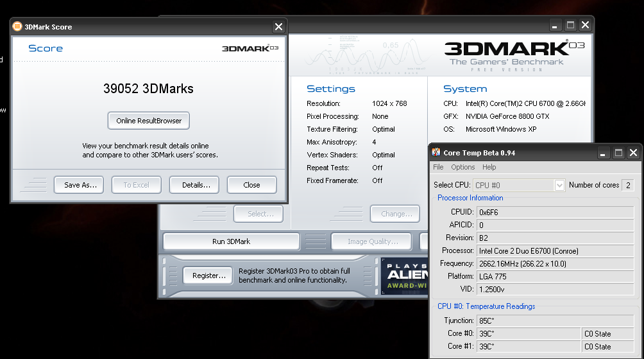This screenshot has width=644, height=359.
Task: Click the System heading in 3DMark03
Action: [x=465, y=89]
